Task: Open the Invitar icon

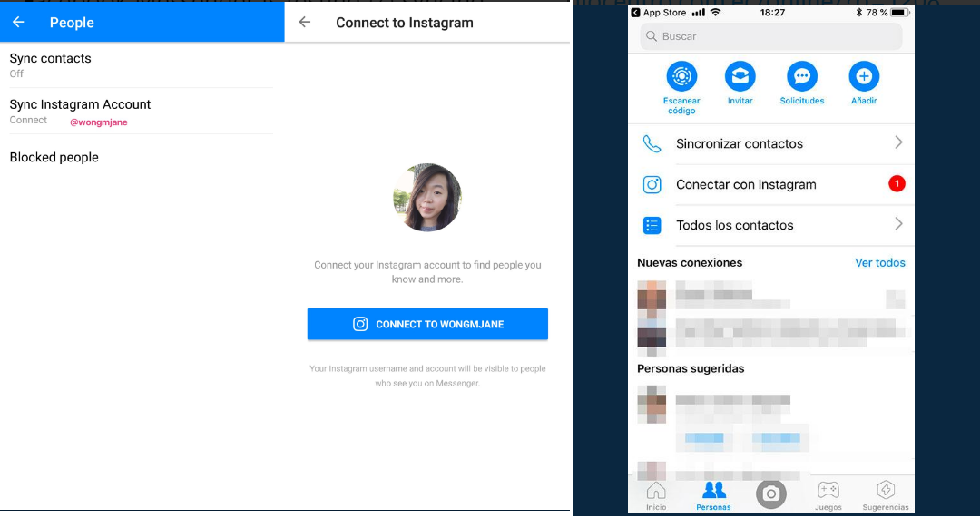Action: click(740, 76)
